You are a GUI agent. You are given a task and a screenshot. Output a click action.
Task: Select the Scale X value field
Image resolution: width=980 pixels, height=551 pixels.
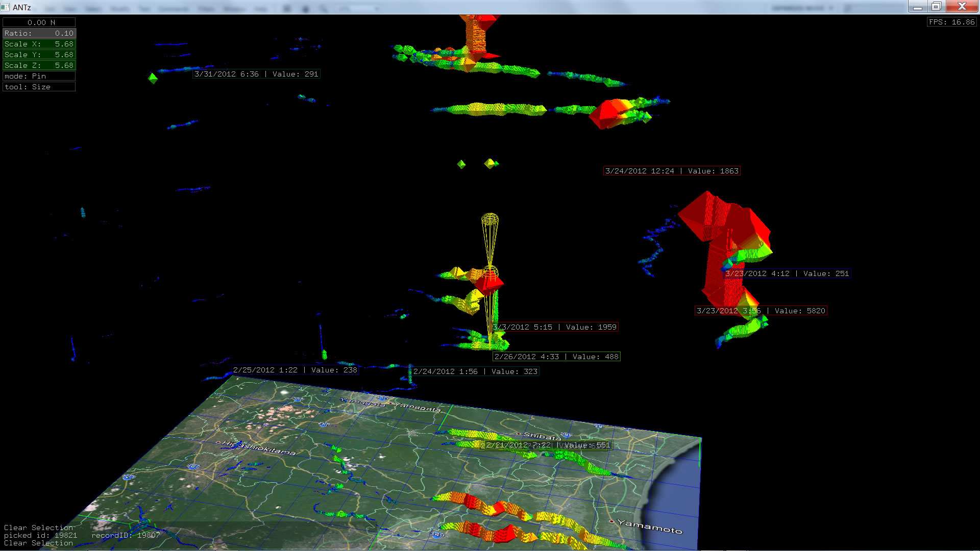pyautogui.click(x=39, y=44)
